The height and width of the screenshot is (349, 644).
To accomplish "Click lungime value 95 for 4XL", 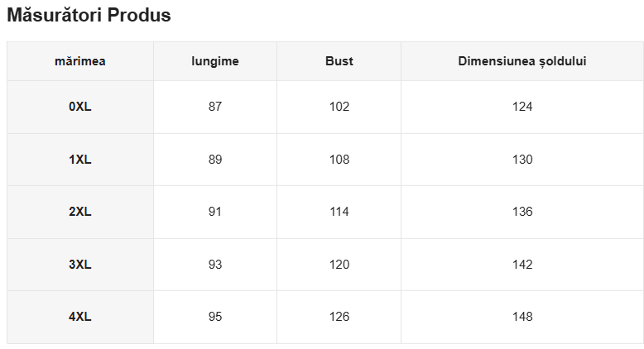I will coord(215,317).
